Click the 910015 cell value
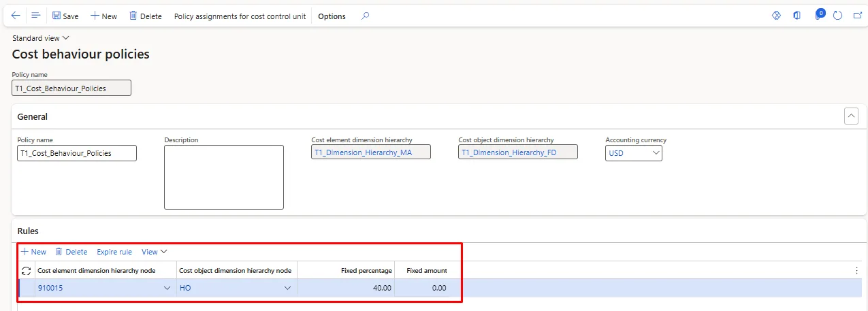868x311 pixels. 51,288
